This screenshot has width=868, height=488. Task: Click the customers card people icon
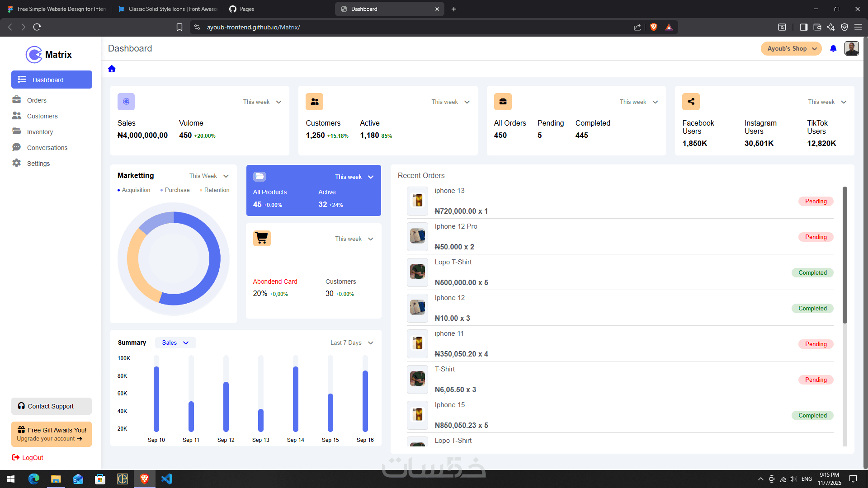click(x=314, y=102)
